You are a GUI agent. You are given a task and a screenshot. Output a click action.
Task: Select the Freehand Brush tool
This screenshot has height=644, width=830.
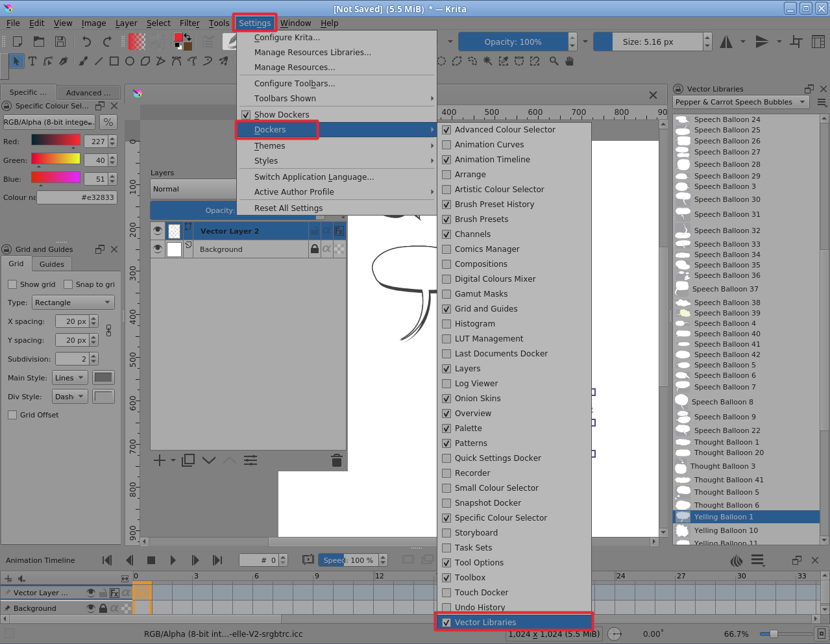pyautogui.click(x=83, y=61)
